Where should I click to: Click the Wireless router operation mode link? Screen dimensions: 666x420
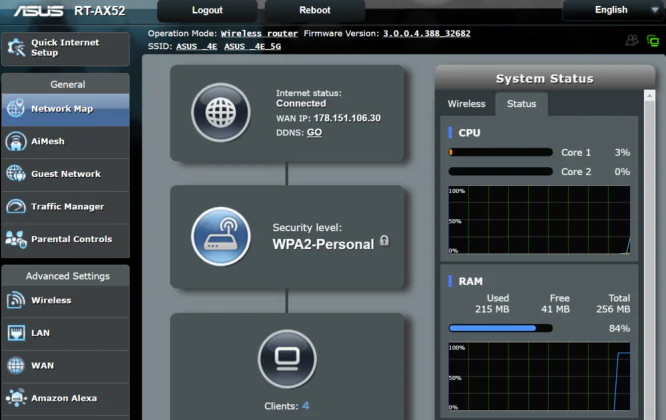coord(259,34)
